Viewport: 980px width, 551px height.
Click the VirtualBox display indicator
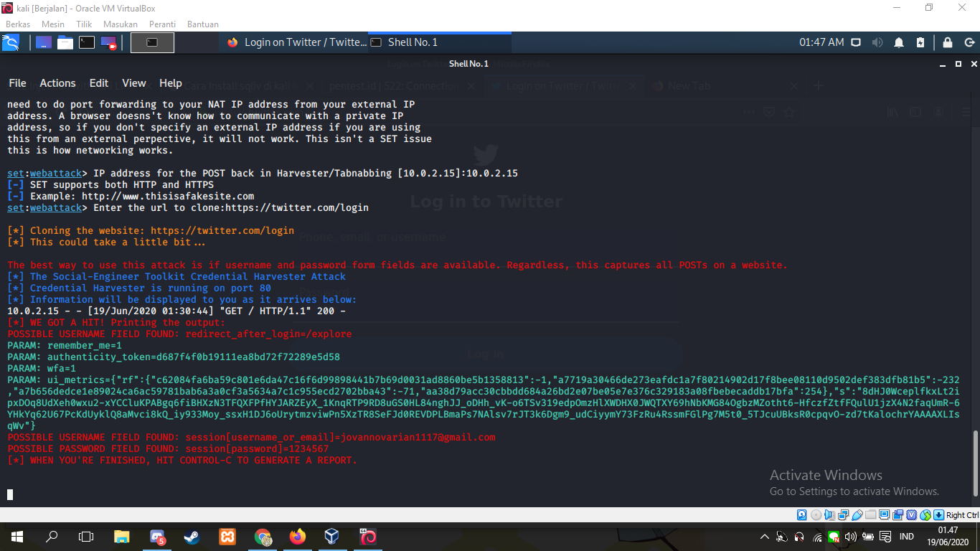tap(884, 515)
